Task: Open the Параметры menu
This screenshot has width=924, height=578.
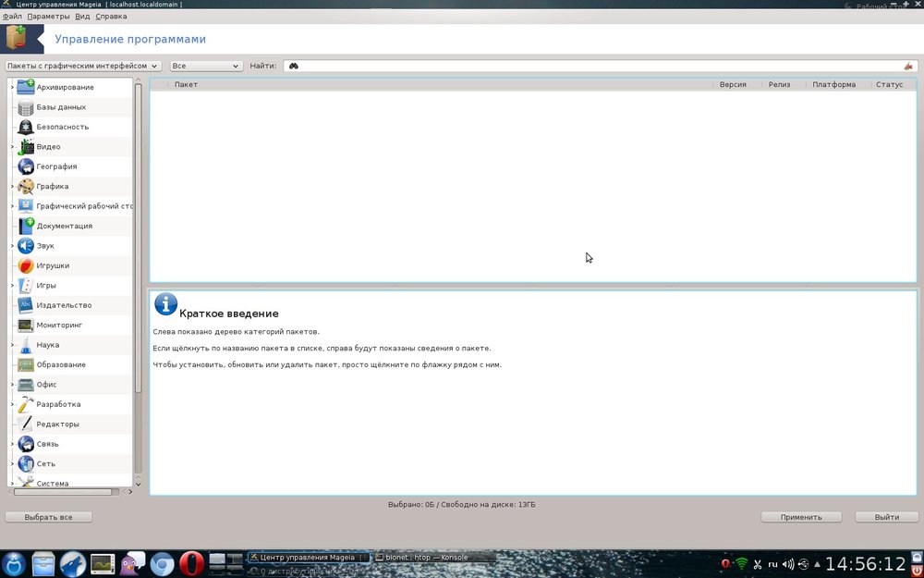Action: click(x=48, y=17)
